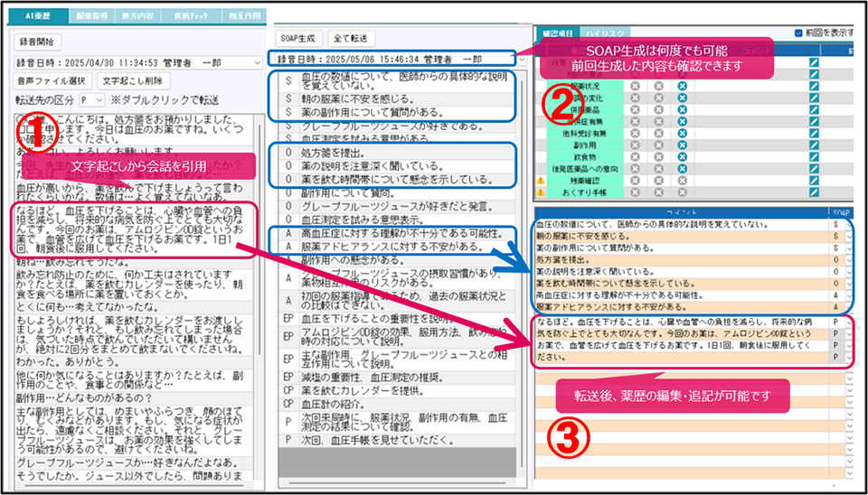Switch to the 処方内容 tab
The width and height of the screenshot is (868, 495).
click(x=139, y=16)
